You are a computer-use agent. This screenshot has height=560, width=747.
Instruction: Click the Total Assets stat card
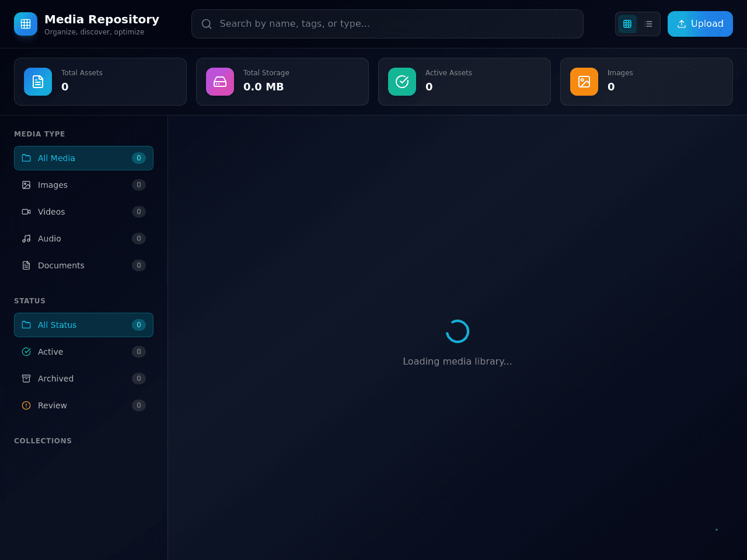tap(100, 82)
